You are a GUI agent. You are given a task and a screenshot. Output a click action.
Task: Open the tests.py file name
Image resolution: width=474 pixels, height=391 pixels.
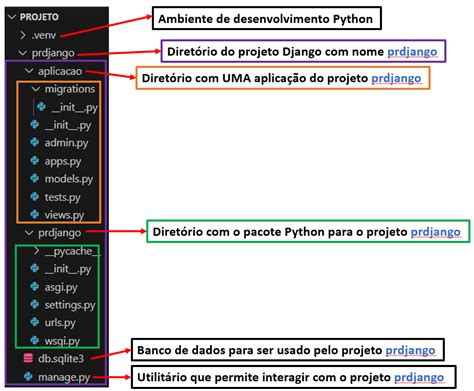coord(63,197)
